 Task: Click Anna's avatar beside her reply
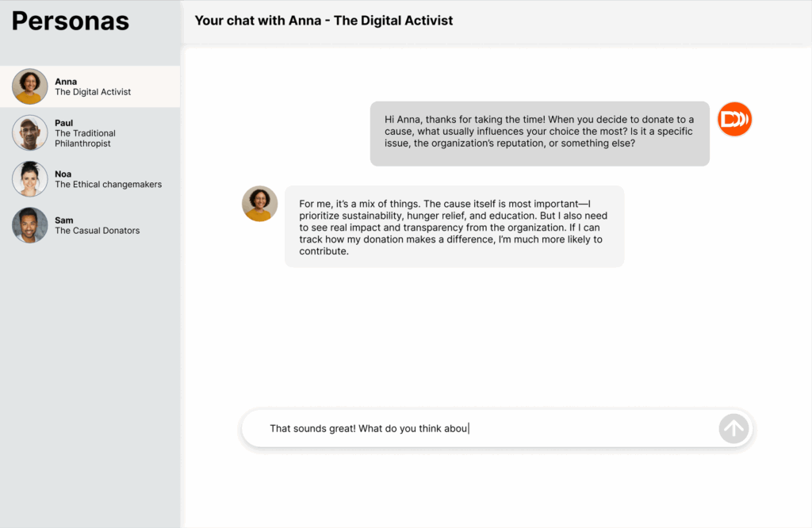[259, 204]
